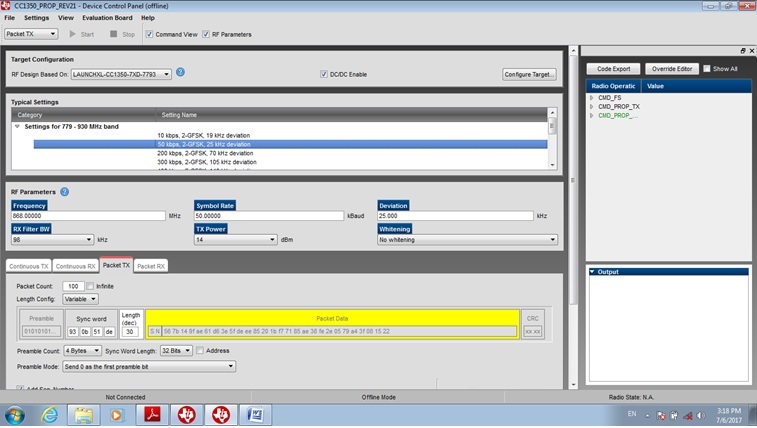Image resolution: width=757 pixels, height=428 pixels.
Task: Open View menu
Action: (66, 18)
